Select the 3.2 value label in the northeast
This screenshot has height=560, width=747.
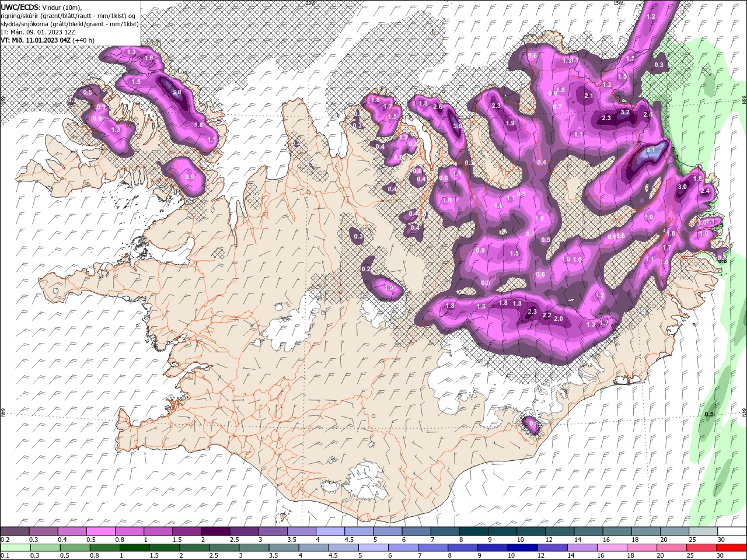(625, 112)
